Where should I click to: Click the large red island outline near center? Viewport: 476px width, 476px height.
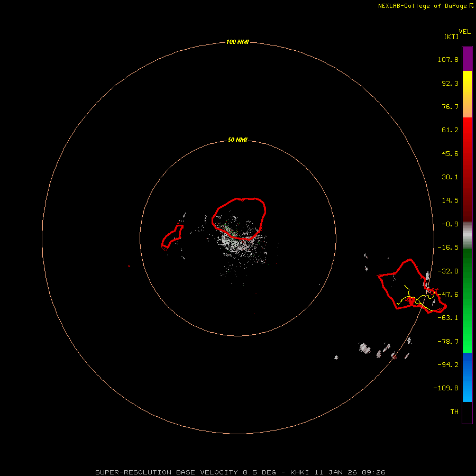pos(239,218)
